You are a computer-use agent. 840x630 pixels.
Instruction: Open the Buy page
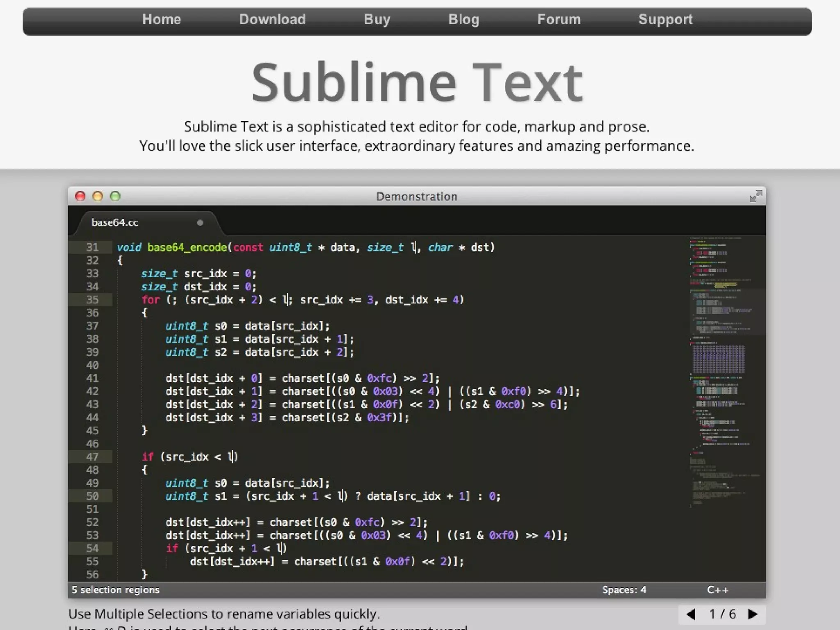click(377, 19)
